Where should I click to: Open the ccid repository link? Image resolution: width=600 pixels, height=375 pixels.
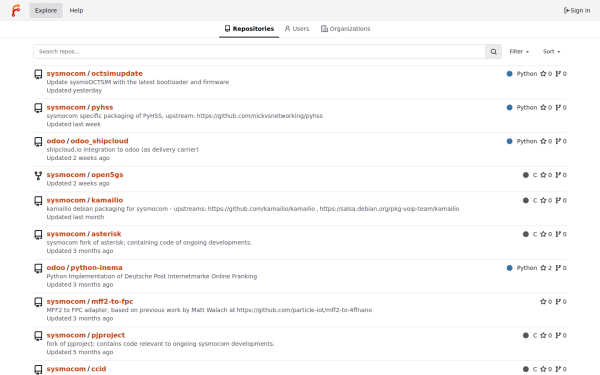click(98, 369)
